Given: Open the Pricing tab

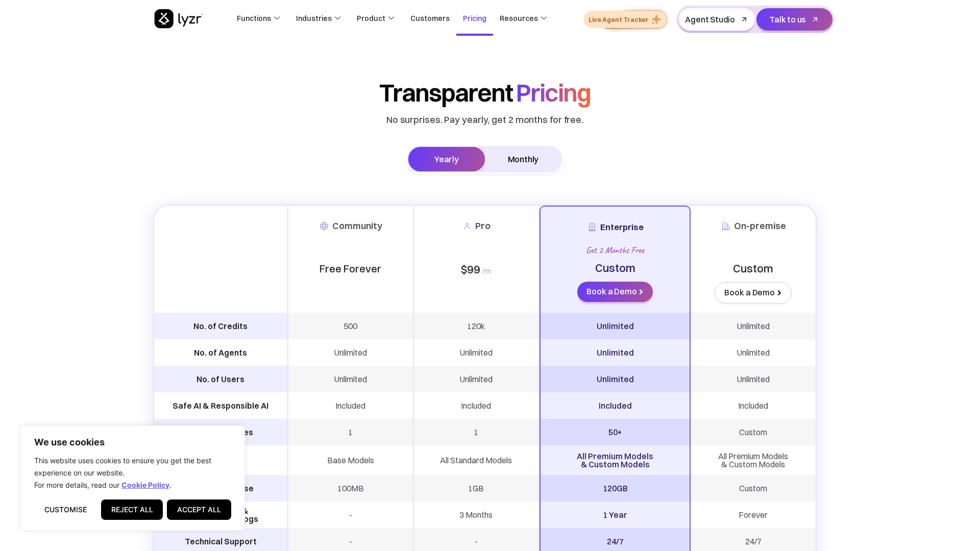Looking at the screenshot, I should [474, 18].
